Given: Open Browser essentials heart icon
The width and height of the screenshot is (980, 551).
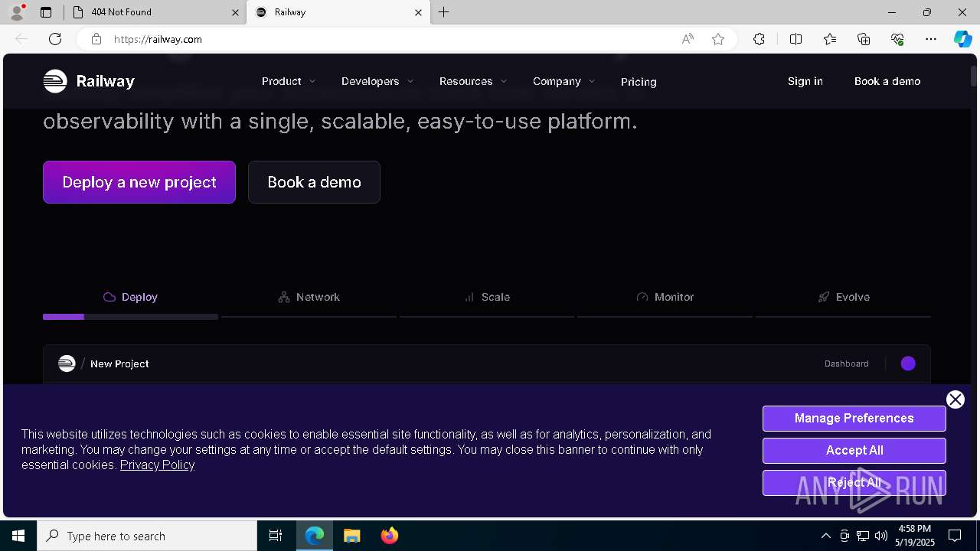Looking at the screenshot, I should [x=897, y=39].
